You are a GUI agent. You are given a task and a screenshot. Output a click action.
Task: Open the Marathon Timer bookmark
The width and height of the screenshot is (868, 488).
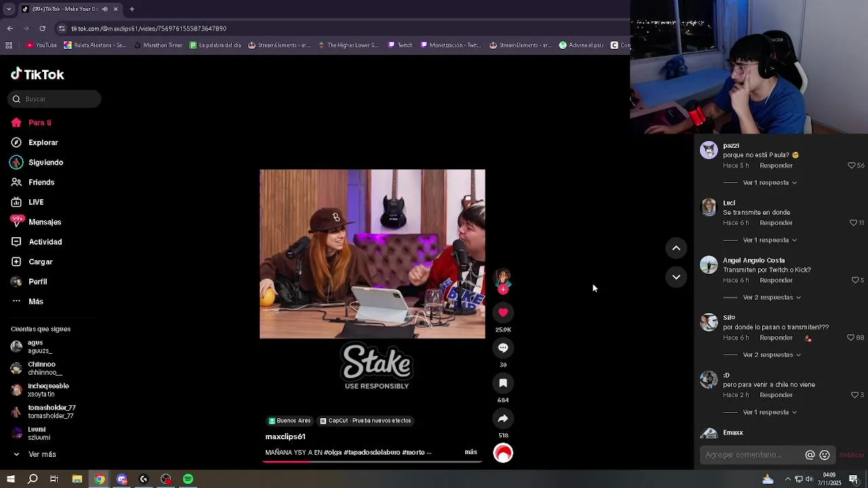tap(158, 45)
